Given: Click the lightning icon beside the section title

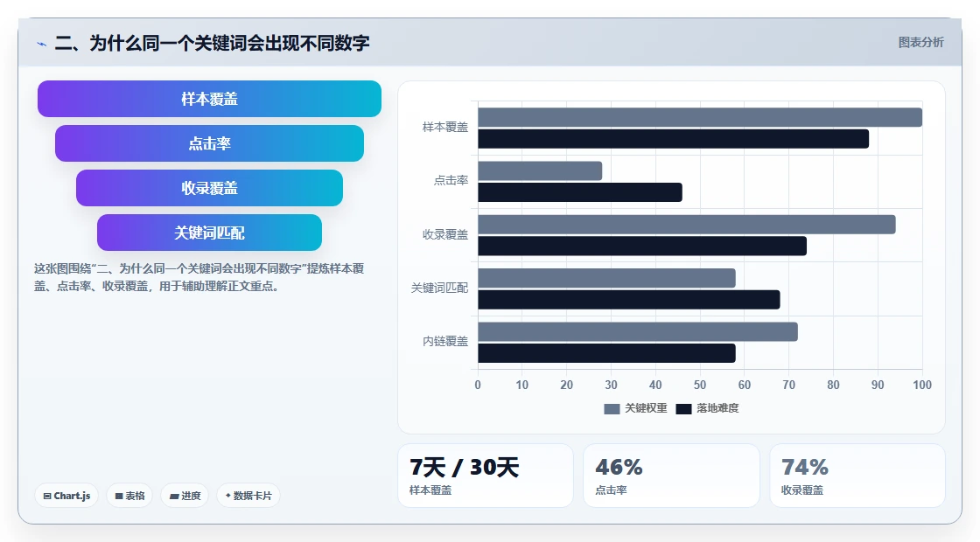Looking at the screenshot, I should coord(41,44).
